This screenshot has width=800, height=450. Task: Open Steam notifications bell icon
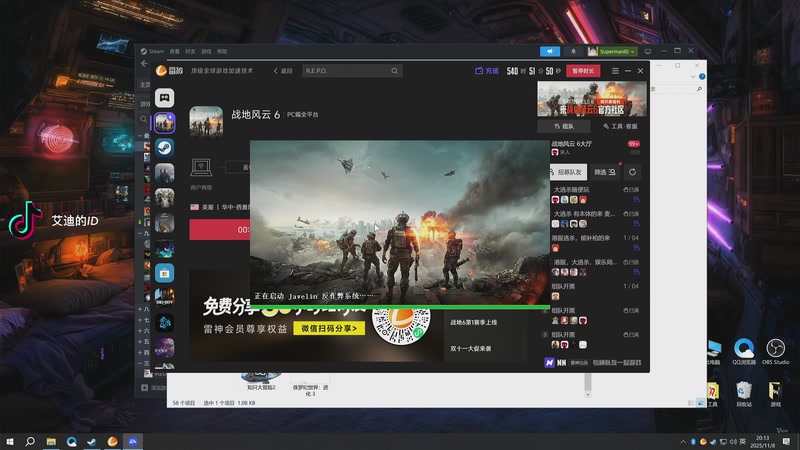pyautogui.click(x=573, y=52)
